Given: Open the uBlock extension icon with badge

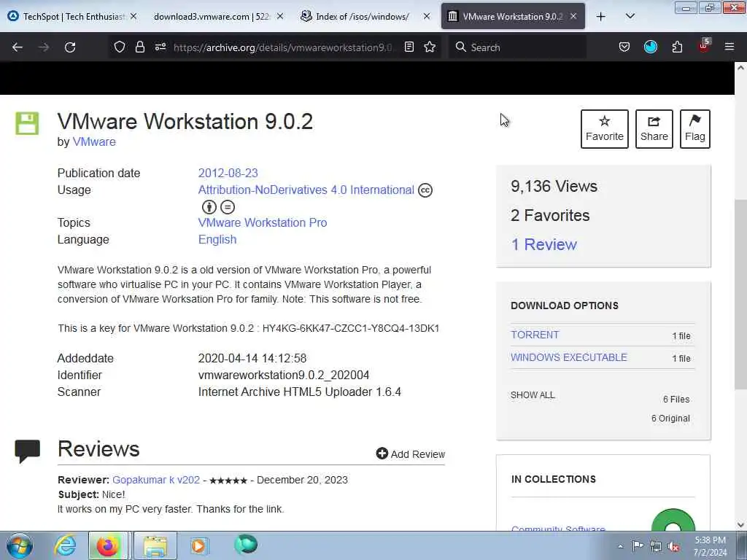Looking at the screenshot, I should click(704, 46).
